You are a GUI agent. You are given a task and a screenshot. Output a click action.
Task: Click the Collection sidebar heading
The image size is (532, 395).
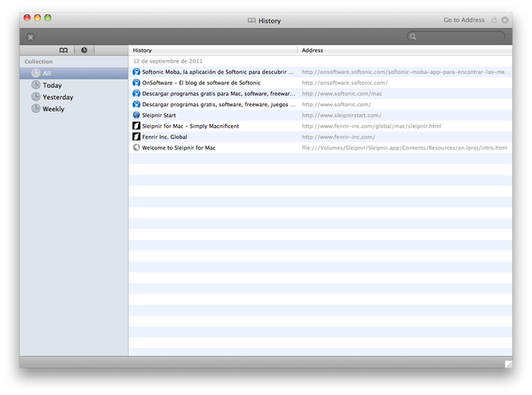[38, 62]
